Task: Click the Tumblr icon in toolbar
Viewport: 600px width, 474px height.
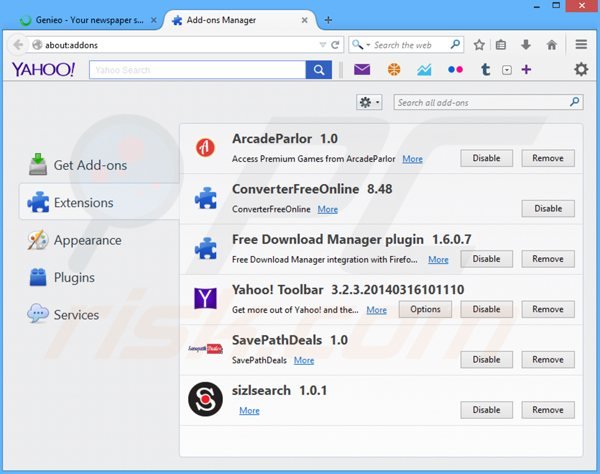Action: pos(485,69)
